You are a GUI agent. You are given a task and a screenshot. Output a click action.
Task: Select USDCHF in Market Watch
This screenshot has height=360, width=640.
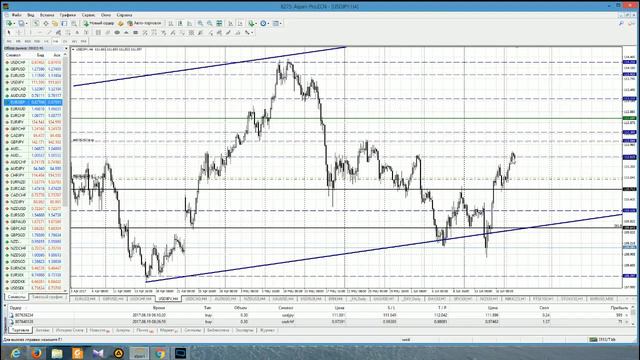(33, 62)
